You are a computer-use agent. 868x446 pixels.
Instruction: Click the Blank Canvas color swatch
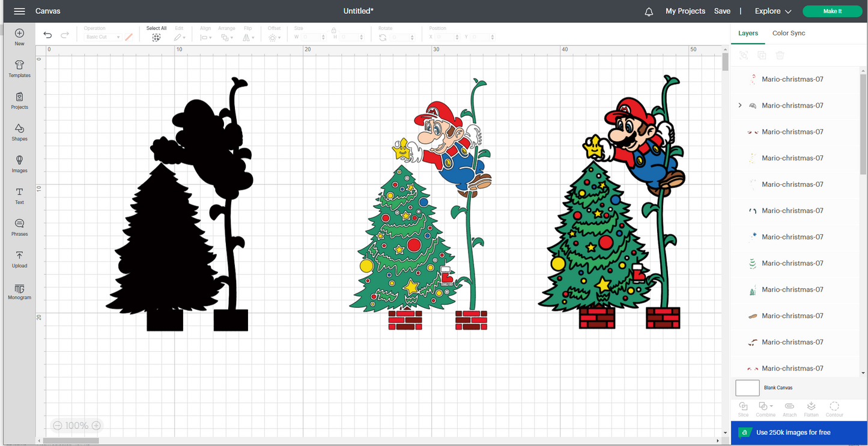pyautogui.click(x=747, y=388)
